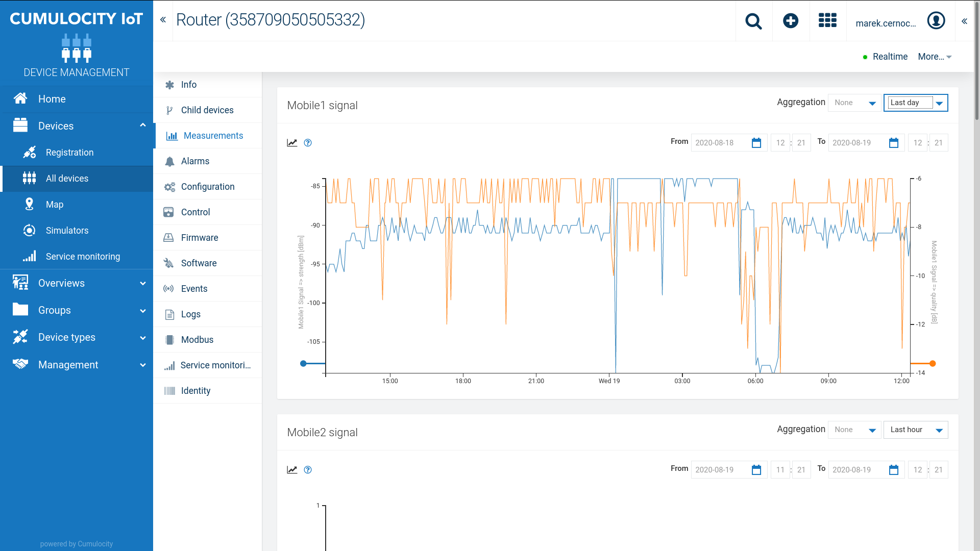Click the Alarms bell icon

(x=169, y=161)
